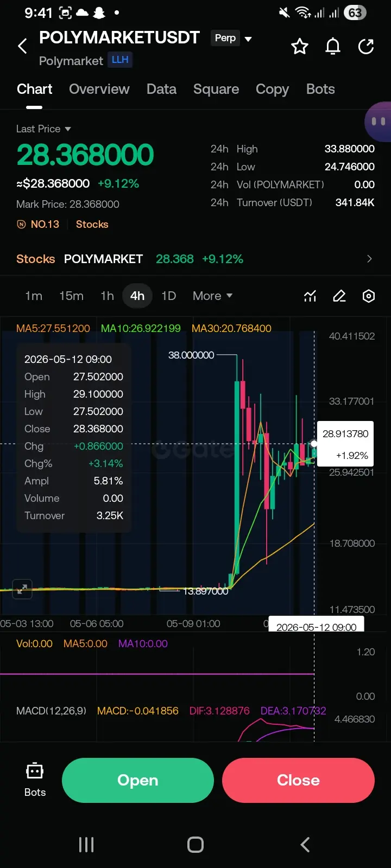
Task: Switch to the Copy tab
Action: 272,89
